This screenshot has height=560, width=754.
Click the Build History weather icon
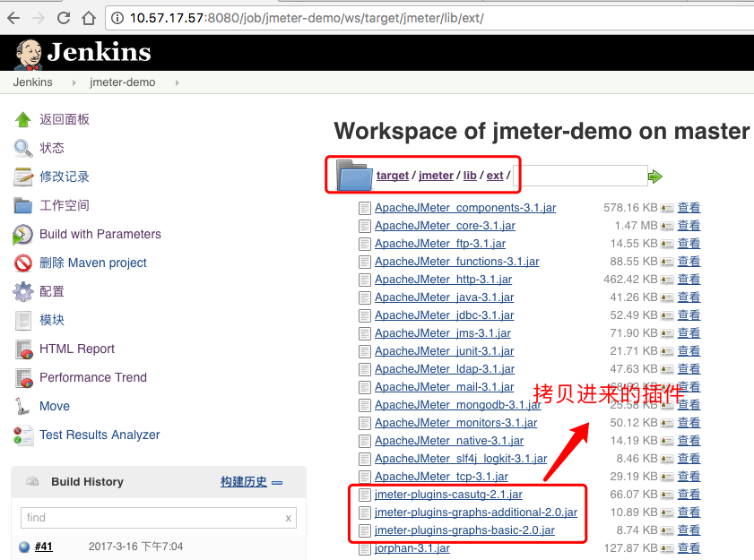[x=31, y=481]
